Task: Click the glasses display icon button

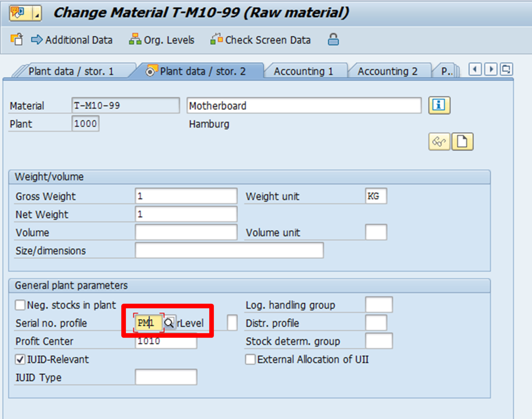Action: (x=439, y=142)
